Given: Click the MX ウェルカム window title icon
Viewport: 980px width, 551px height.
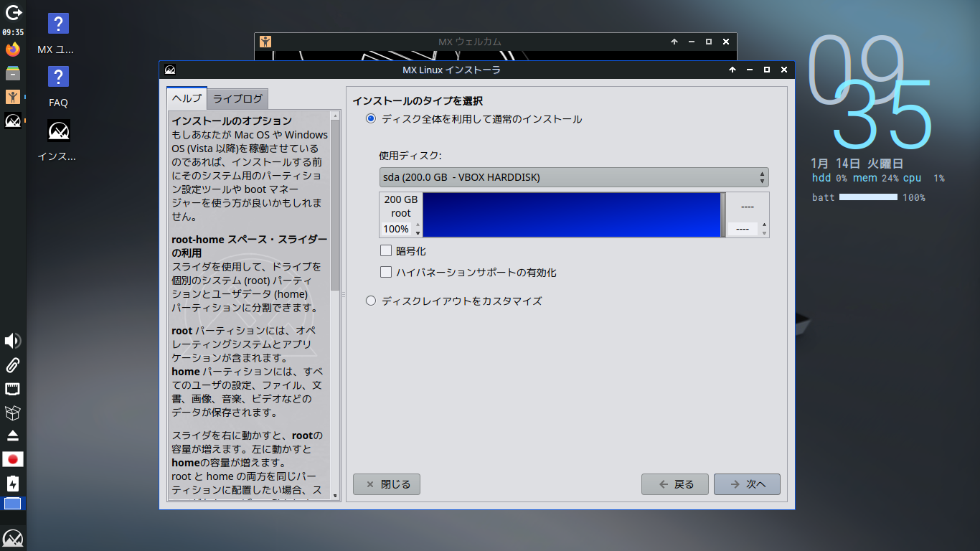Looking at the screenshot, I should click(265, 42).
